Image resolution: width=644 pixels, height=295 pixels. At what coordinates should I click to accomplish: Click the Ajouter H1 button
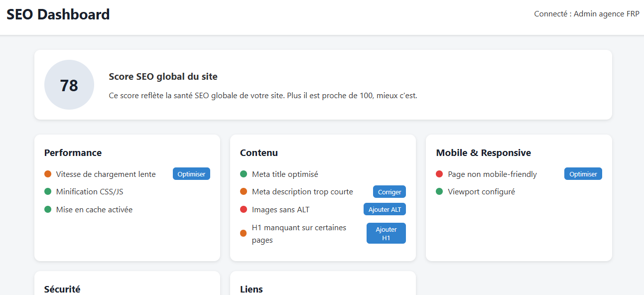[386, 233]
